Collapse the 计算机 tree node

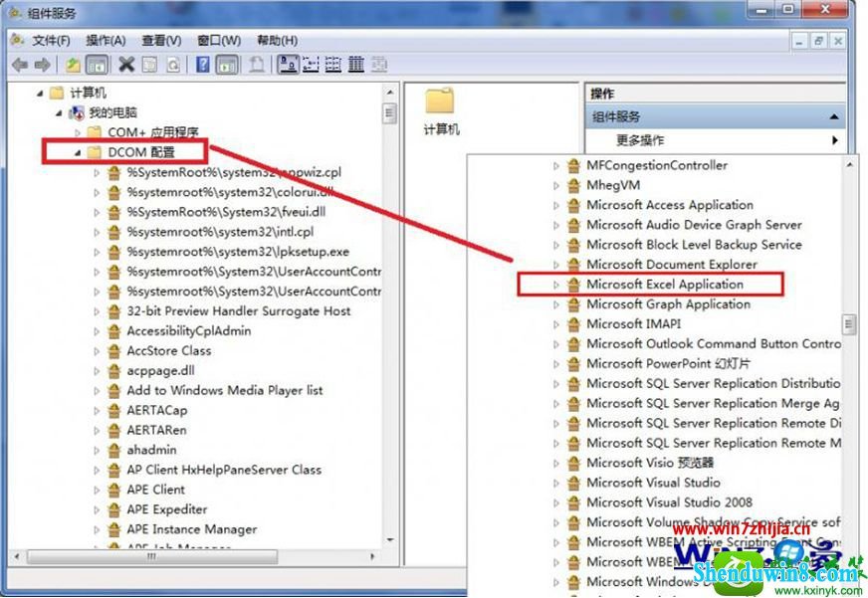[x=40, y=94]
